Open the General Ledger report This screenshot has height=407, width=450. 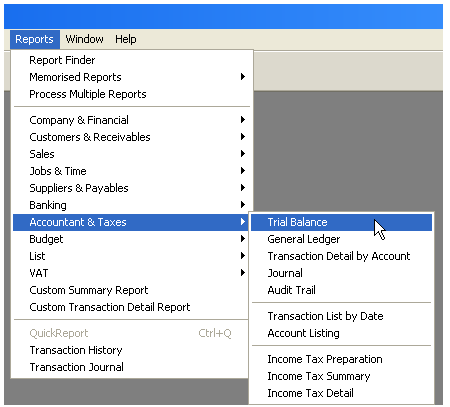[341, 239]
